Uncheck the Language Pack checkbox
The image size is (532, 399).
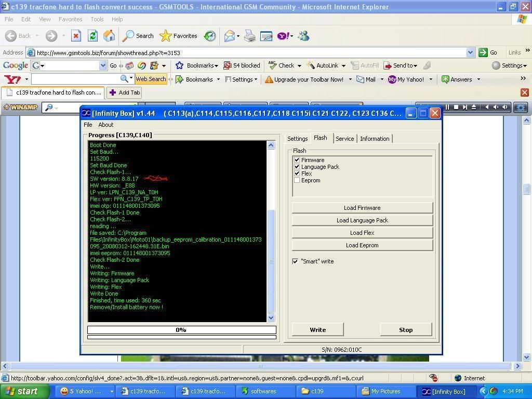tap(297, 167)
